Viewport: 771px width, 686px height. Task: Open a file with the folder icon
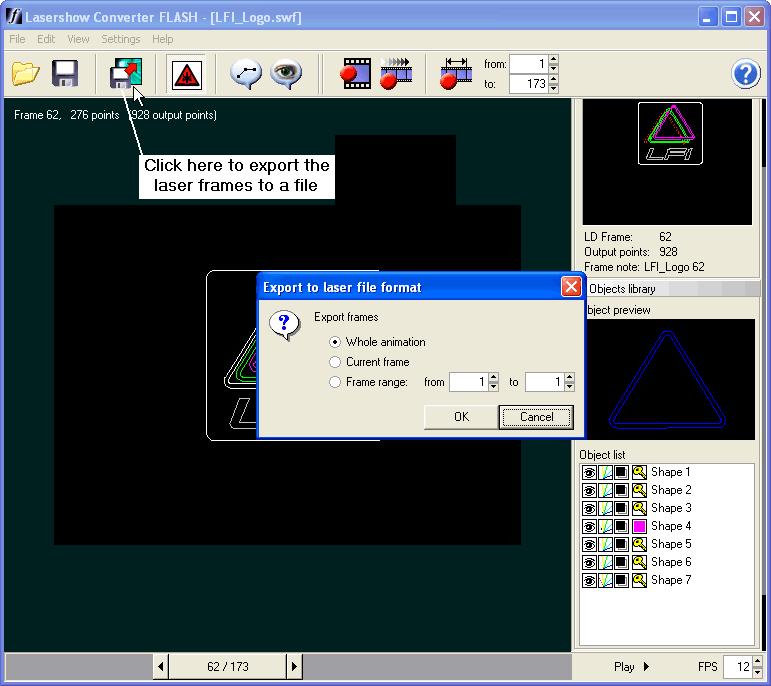point(25,74)
